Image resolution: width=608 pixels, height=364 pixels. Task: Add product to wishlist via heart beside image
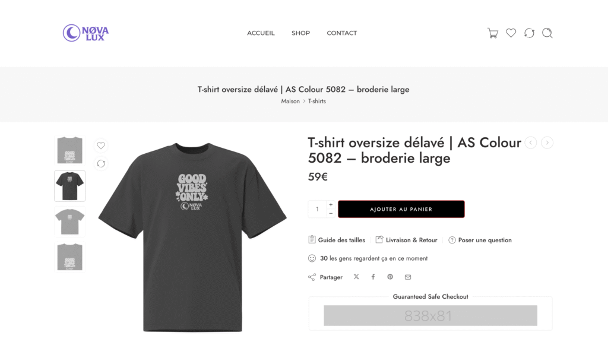101,145
